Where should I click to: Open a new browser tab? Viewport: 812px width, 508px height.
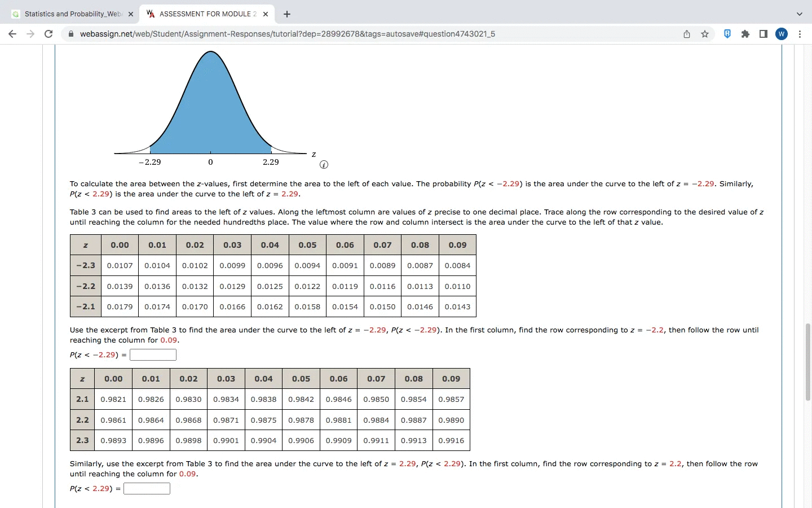pyautogui.click(x=287, y=14)
